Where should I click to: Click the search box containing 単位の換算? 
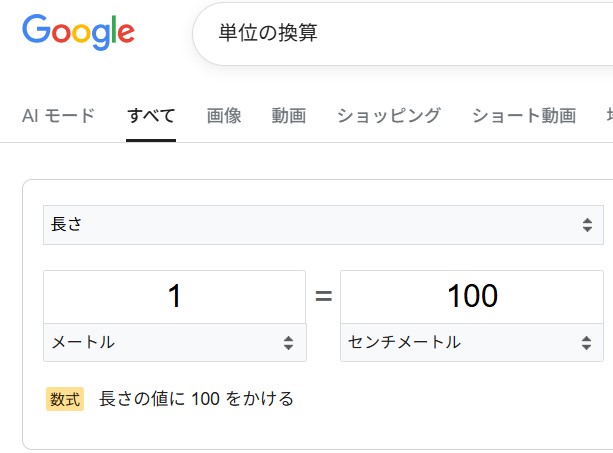point(400,32)
